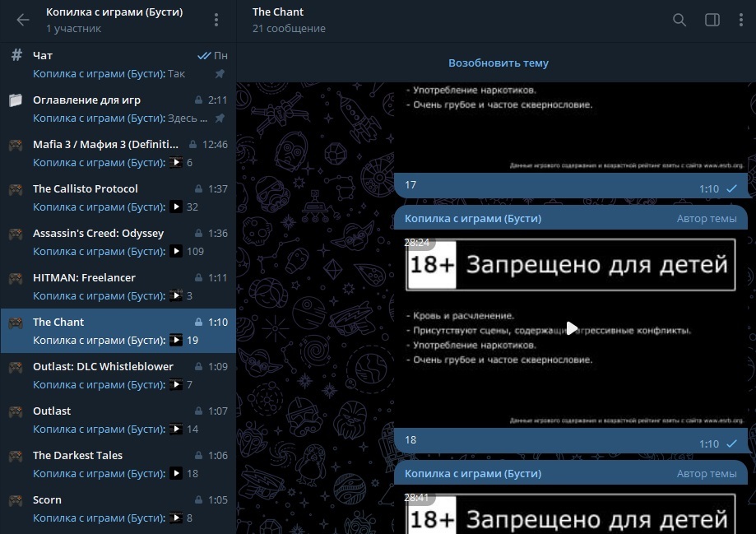Click the Пн date in Чат row

(x=220, y=55)
